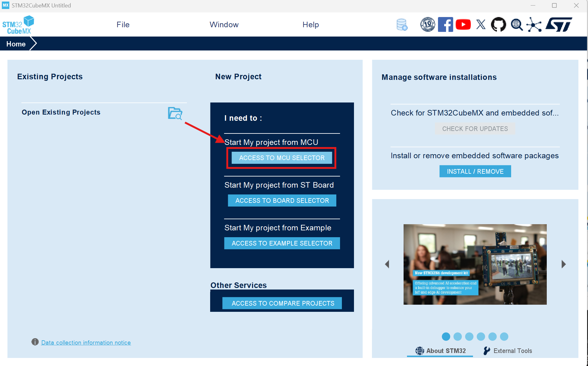Open the Window menu
Image resolution: width=588 pixels, height=366 pixels.
224,25
